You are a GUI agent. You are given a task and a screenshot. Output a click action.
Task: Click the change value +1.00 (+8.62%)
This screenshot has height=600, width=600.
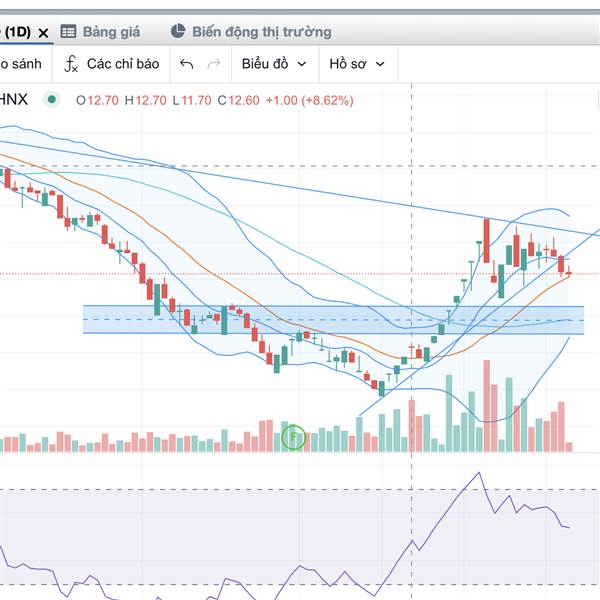coord(309,101)
